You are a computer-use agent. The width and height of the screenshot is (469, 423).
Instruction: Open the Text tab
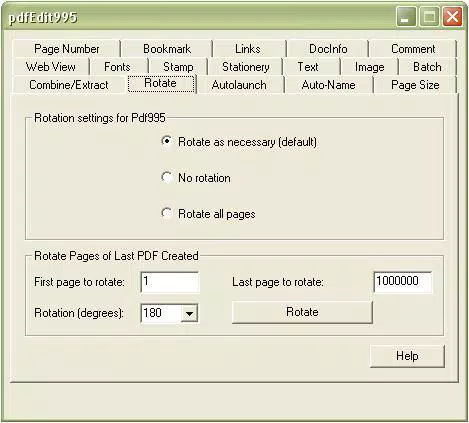[308, 67]
